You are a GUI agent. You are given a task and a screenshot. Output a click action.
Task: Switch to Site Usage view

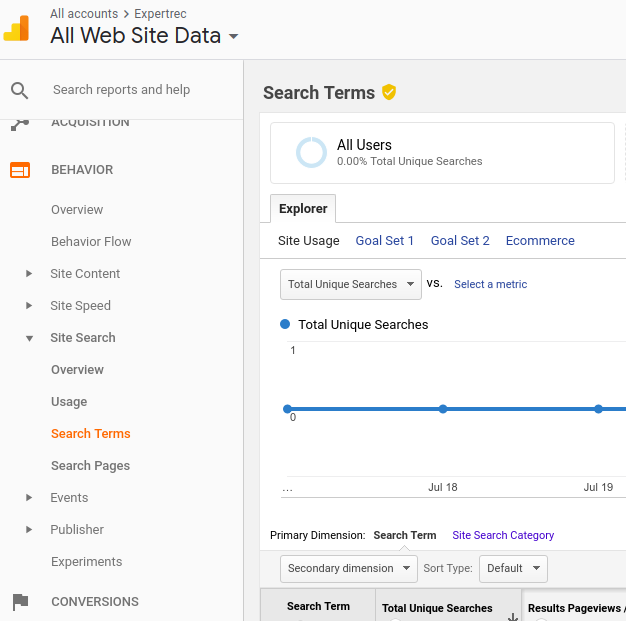pos(309,241)
